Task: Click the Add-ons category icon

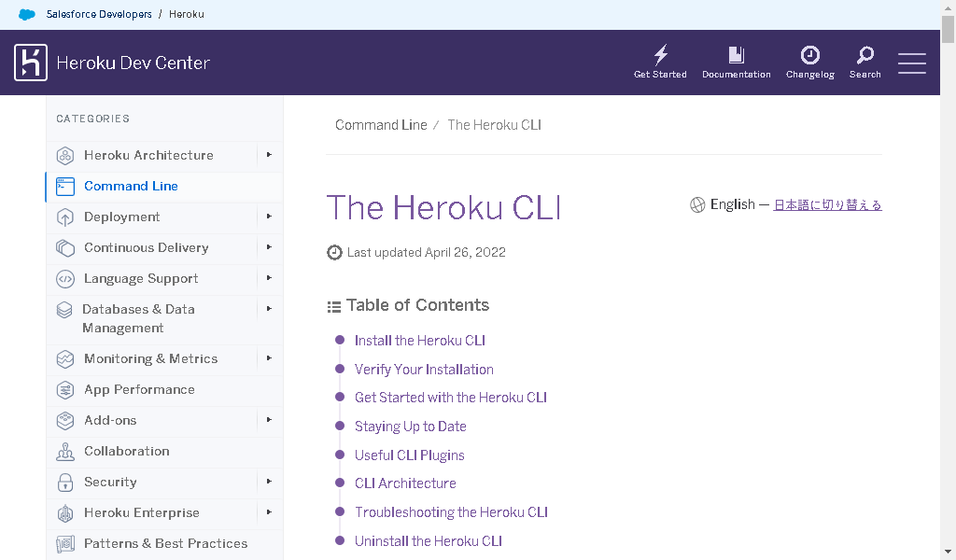Action: pyautogui.click(x=65, y=420)
